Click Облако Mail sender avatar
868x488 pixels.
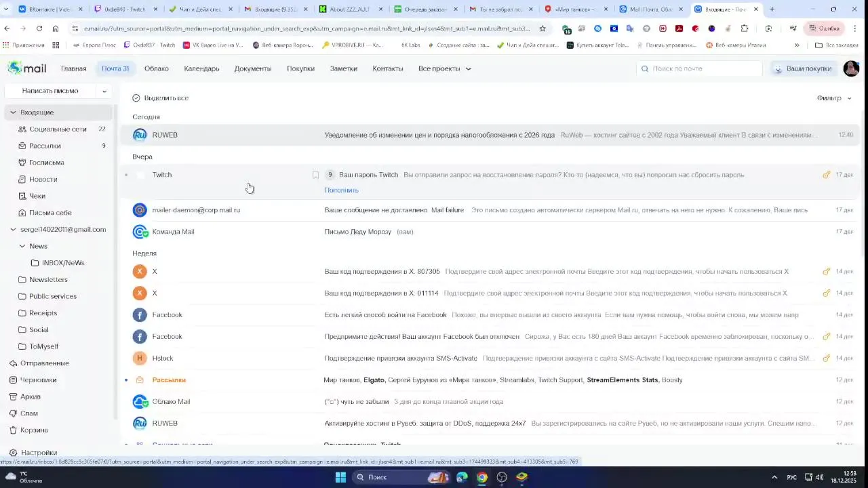click(140, 401)
